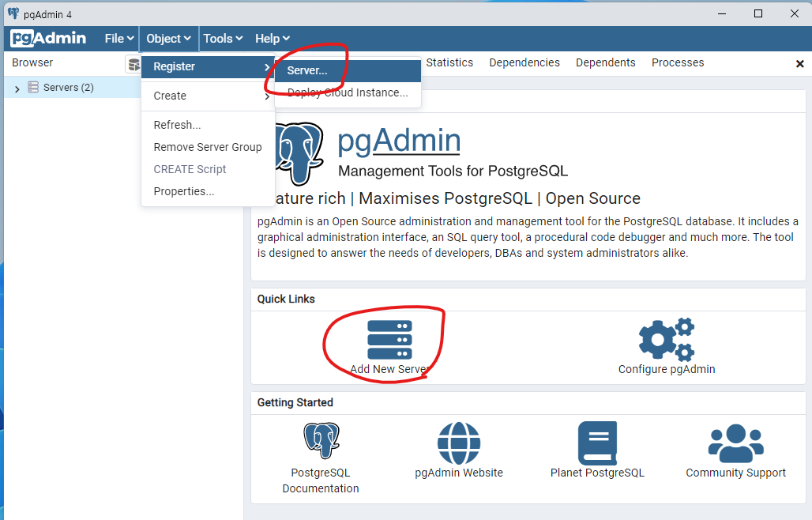Maximize the pgAdmin 4 window
The width and height of the screenshot is (812, 520).
[758, 13]
